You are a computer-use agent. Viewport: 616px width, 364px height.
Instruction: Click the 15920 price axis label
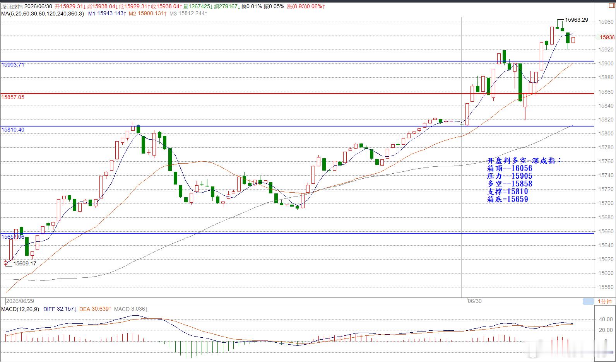click(606, 50)
